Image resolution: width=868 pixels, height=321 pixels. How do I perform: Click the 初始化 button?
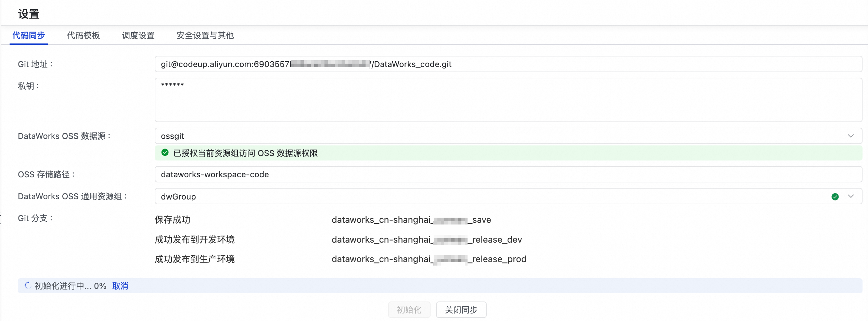409,310
